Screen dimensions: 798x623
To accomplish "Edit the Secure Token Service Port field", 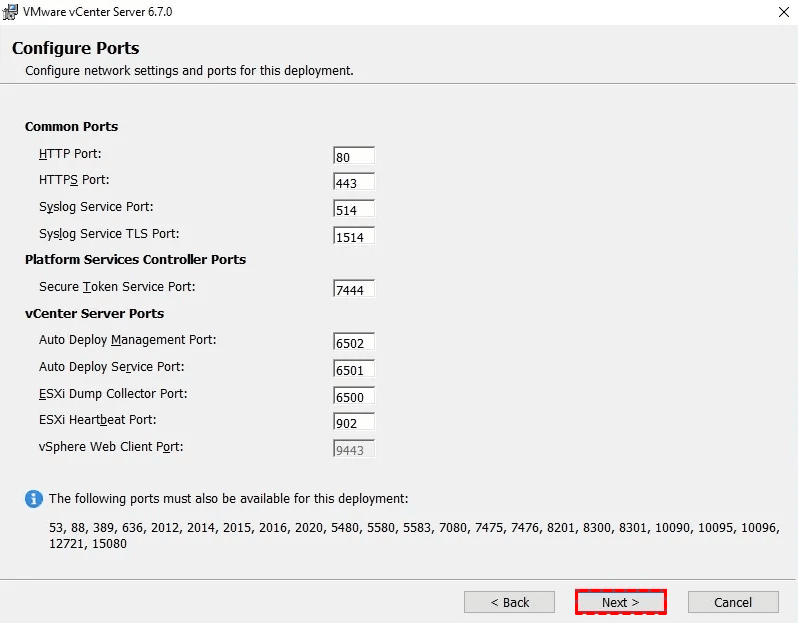I will (354, 289).
